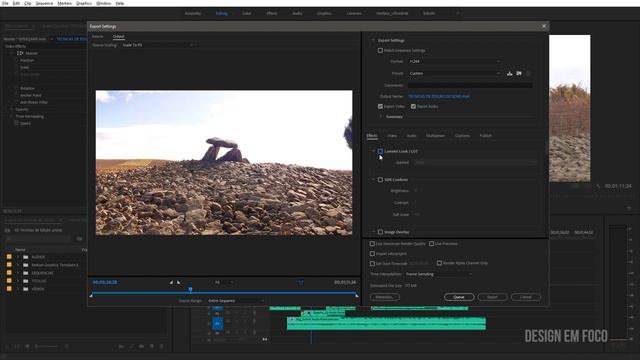Click the Cancel button
The height and width of the screenshot is (360, 640).
[526, 297]
